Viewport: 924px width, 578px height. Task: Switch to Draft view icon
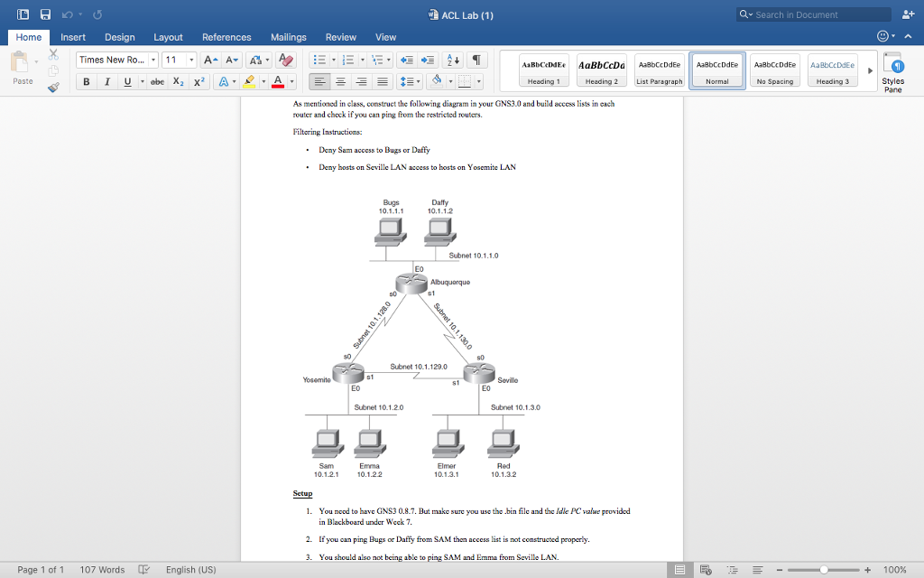(758, 570)
